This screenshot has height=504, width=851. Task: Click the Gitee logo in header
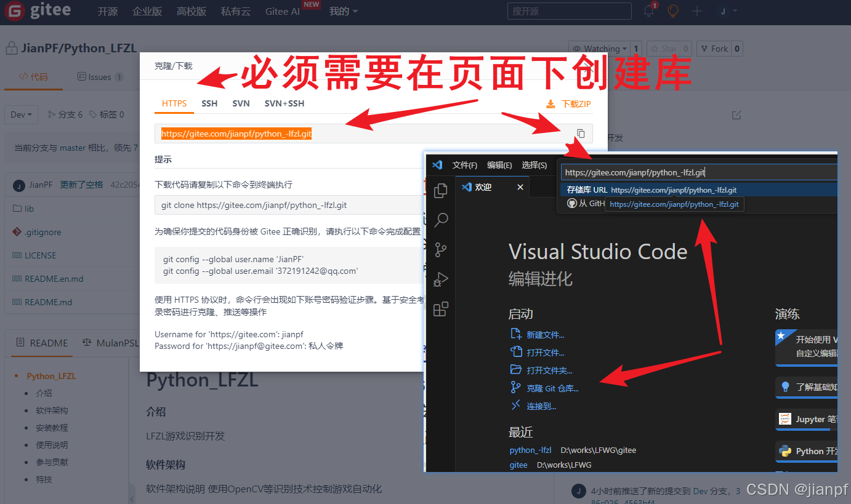[x=39, y=11]
